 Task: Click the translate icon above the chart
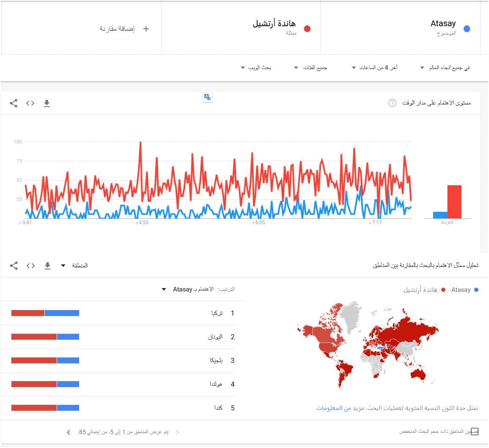pyautogui.click(x=207, y=97)
